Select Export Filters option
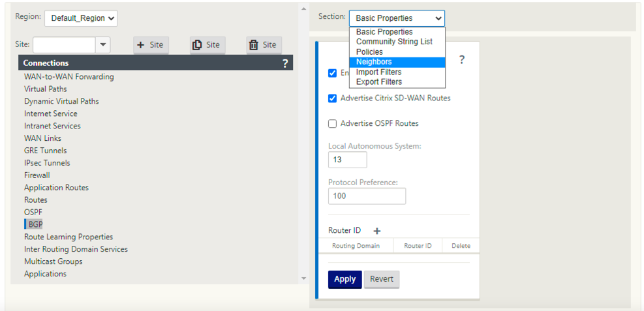This screenshot has height=311, width=644. (x=397, y=82)
